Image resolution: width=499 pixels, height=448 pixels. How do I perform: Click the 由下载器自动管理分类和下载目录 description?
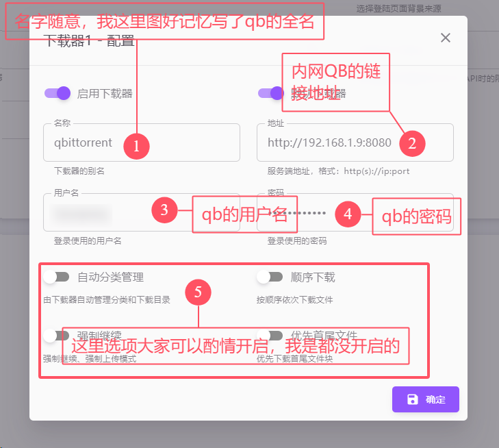pos(107,299)
